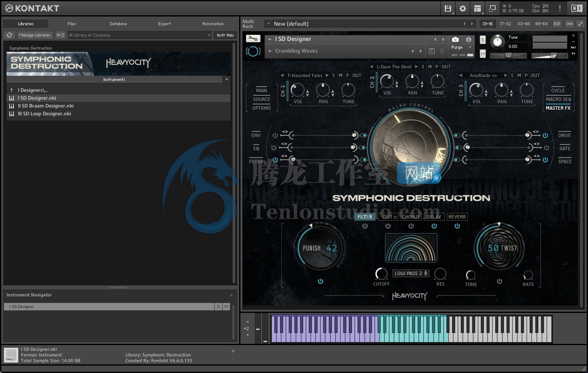Take a snapshot with the camera icon
Image resolution: width=588 pixels, height=373 pixels.
coord(455,40)
